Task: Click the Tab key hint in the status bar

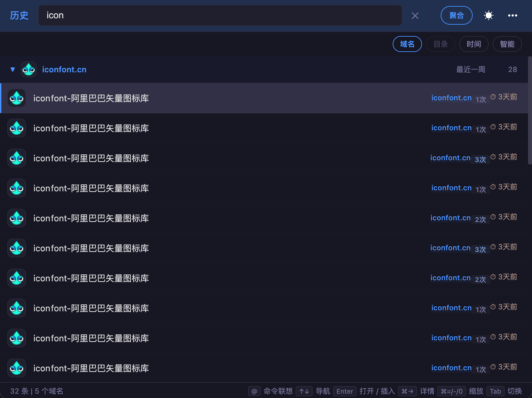Action: click(x=495, y=391)
